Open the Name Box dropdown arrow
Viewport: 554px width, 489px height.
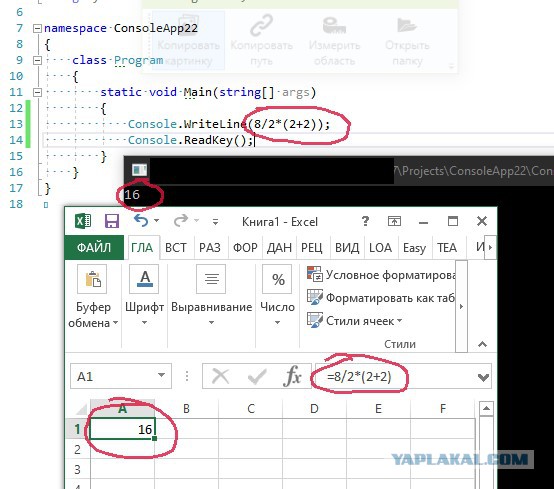pos(161,375)
